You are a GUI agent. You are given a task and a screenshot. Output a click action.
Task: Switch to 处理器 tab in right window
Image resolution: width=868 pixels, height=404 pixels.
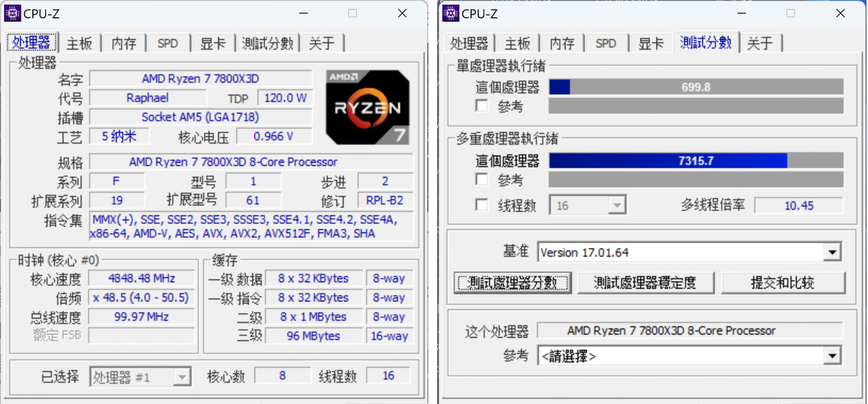[469, 44]
